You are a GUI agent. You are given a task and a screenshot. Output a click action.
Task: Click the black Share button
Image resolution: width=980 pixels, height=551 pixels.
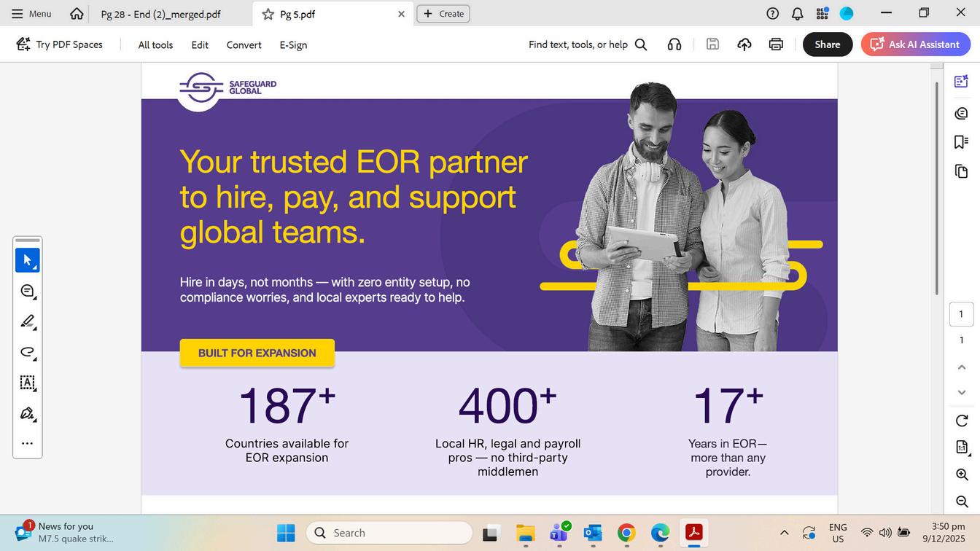tap(828, 44)
